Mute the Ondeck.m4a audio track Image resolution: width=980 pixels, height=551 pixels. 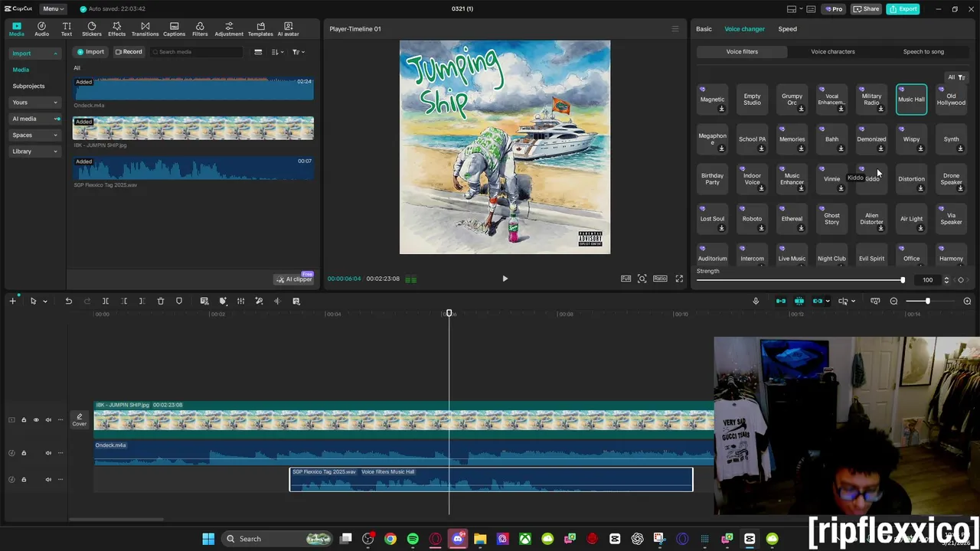pos(48,452)
